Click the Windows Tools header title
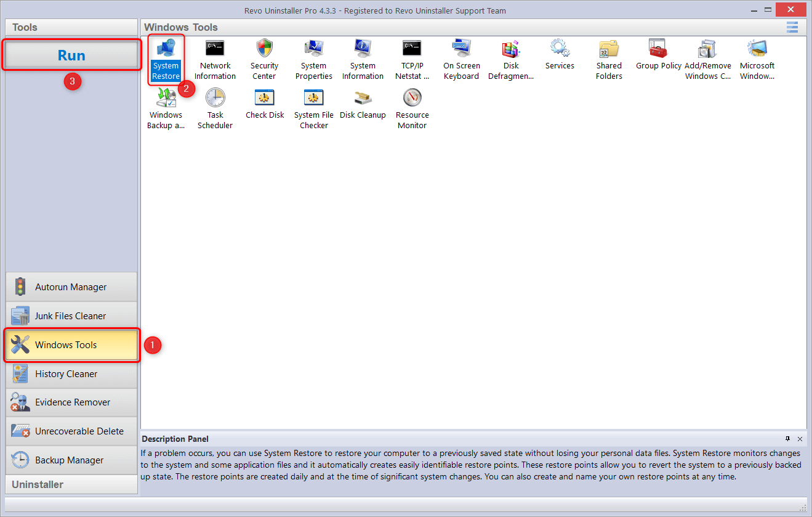Viewport: 812px width, 517px height. tap(181, 27)
